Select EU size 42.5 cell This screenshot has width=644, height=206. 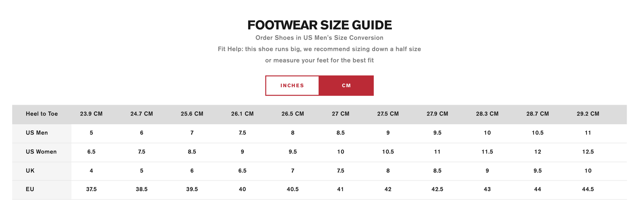pyautogui.click(x=437, y=189)
